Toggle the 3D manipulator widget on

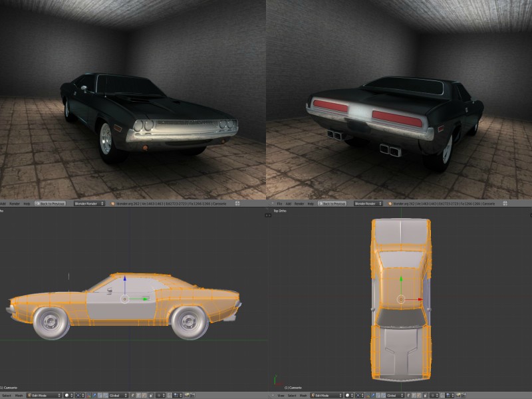88,394
